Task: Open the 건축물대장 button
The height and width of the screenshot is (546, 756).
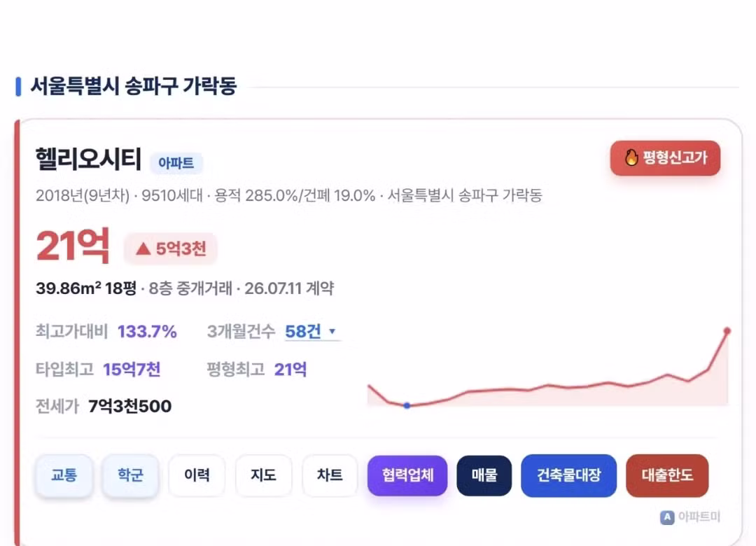Action: point(569,475)
